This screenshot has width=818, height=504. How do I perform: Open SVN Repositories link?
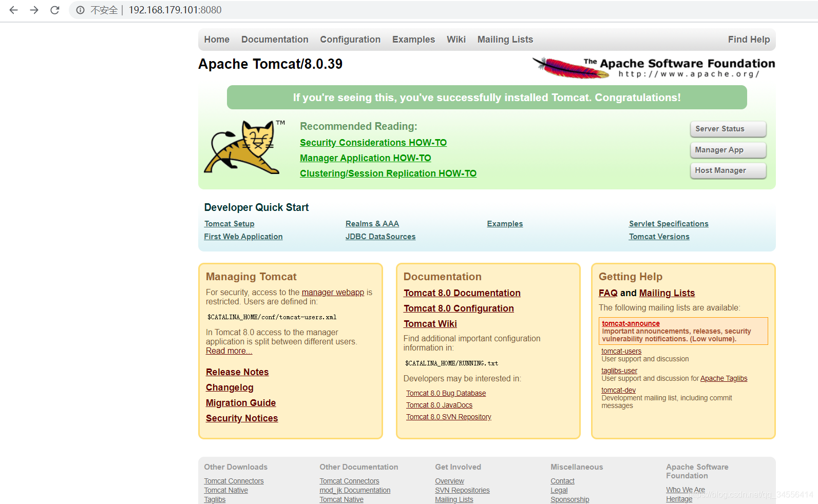[x=462, y=490]
